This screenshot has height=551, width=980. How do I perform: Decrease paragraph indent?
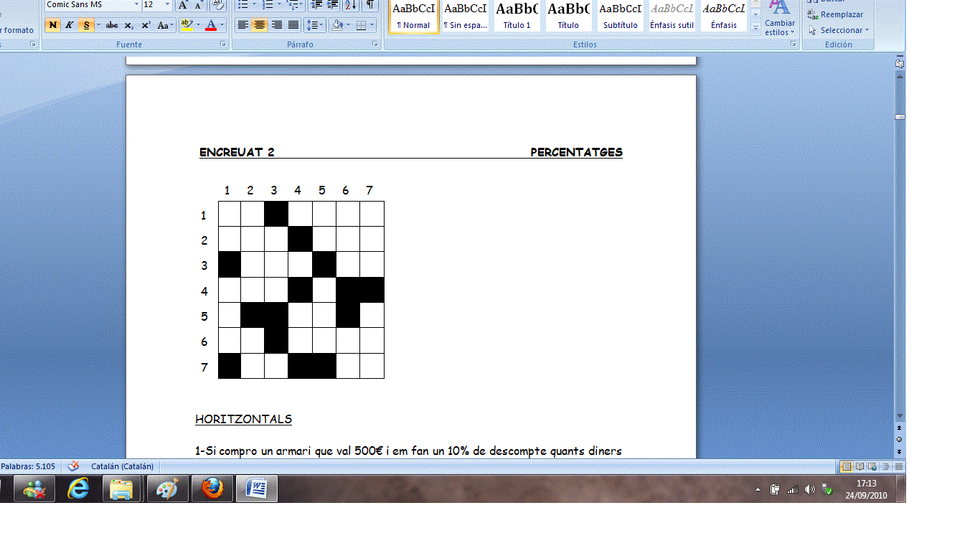tap(316, 5)
